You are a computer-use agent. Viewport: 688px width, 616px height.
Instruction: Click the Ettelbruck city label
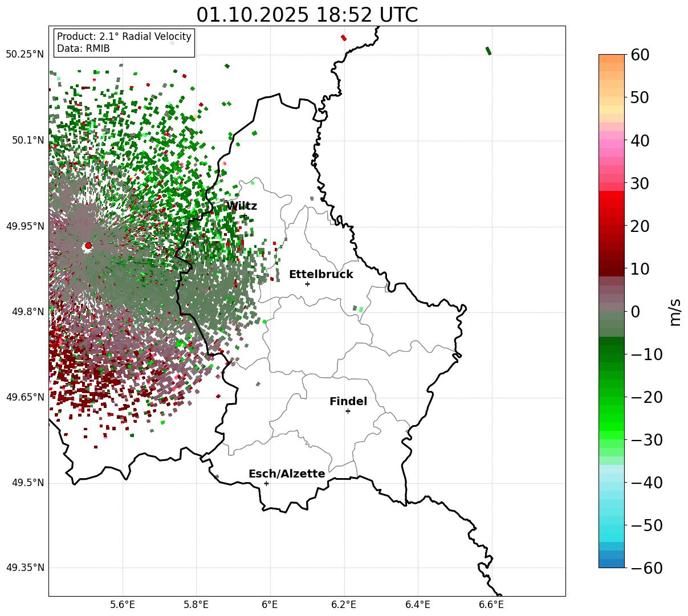(321, 274)
